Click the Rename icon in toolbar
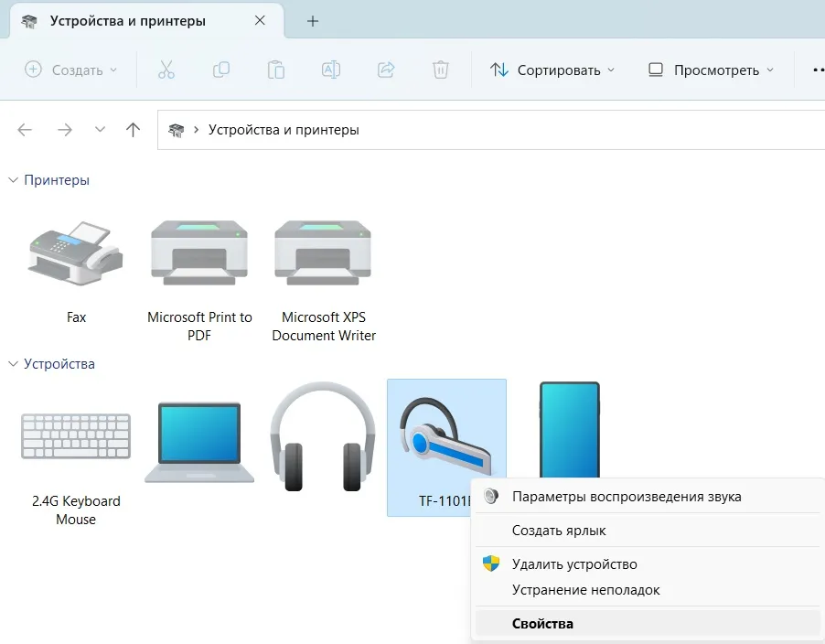Screen dimensions: 825x644 [x=331, y=70]
